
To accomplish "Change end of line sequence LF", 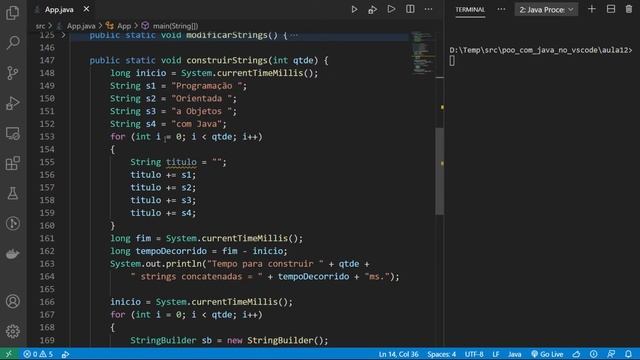I will coord(496,354).
